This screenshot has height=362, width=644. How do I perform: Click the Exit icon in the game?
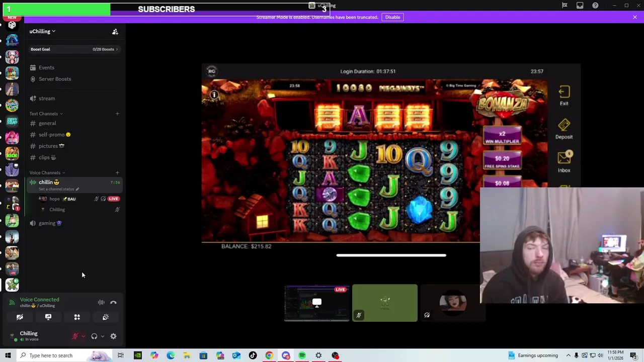564,96
